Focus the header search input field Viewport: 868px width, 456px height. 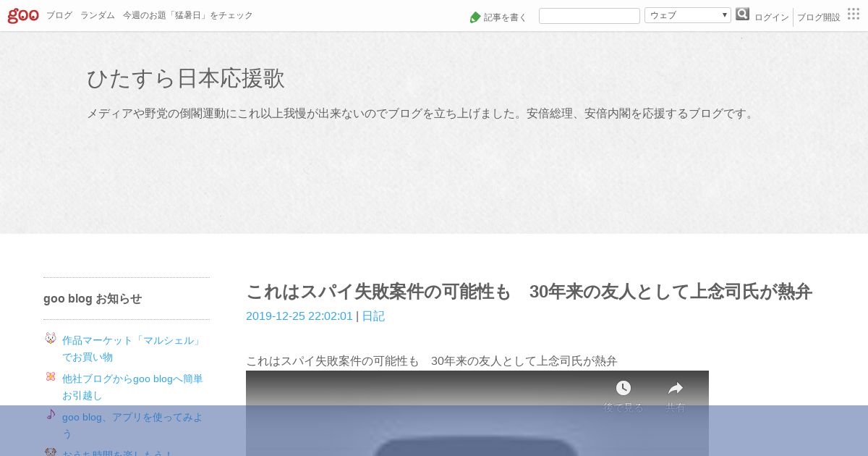coord(590,16)
